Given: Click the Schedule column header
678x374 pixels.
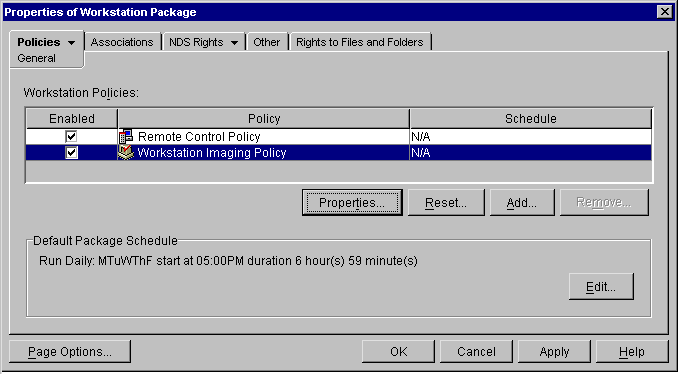Looking at the screenshot, I should coord(531,118).
